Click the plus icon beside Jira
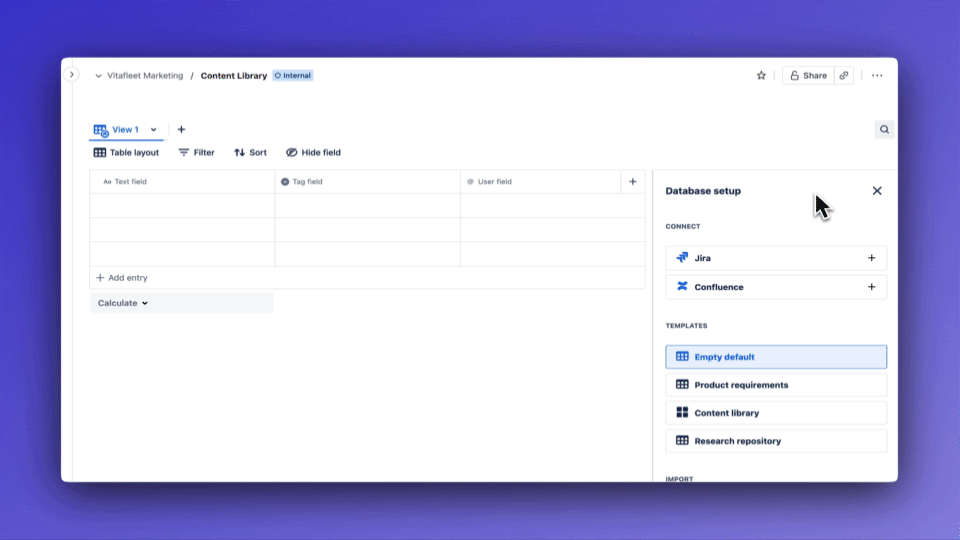Image resolution: width=960 pixels, height=540 pixels. point(871,258)
